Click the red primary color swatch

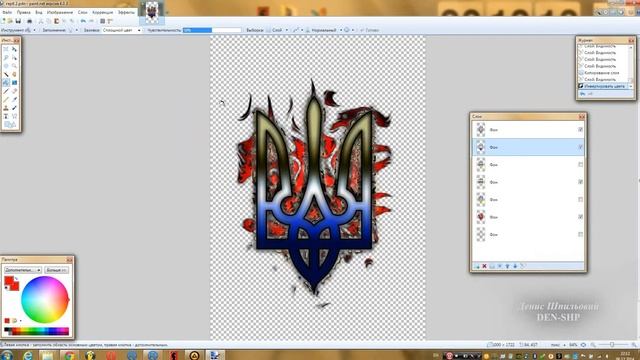click(x=9, y=281)
